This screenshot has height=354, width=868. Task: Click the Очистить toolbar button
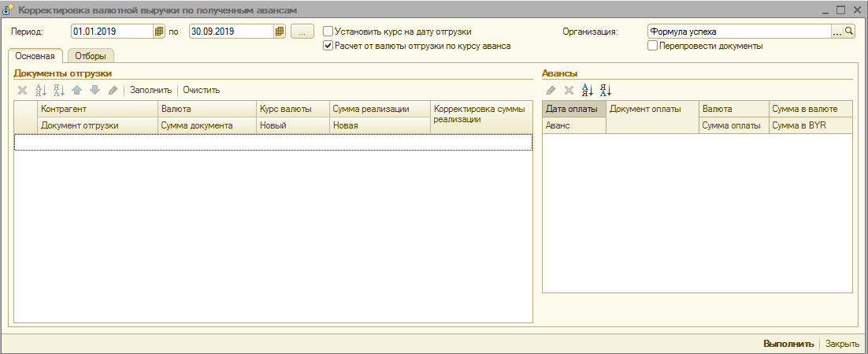pos(201,90)
